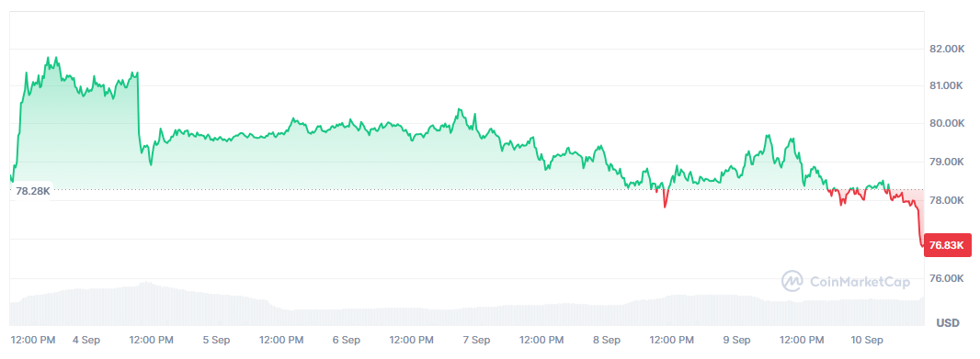The image size is (980, 359).
Task: Select the 5 Sep date marker
Action: click(x=216, y=341)
